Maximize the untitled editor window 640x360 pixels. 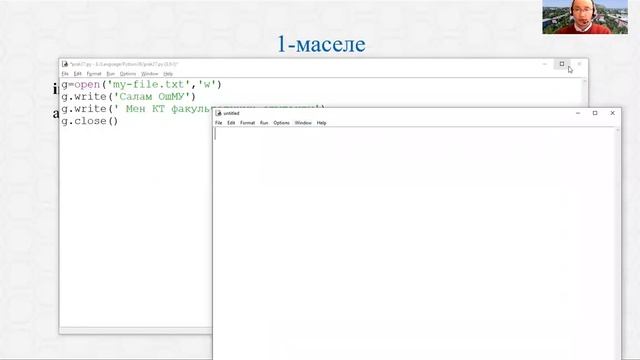[x=595, y=113]
